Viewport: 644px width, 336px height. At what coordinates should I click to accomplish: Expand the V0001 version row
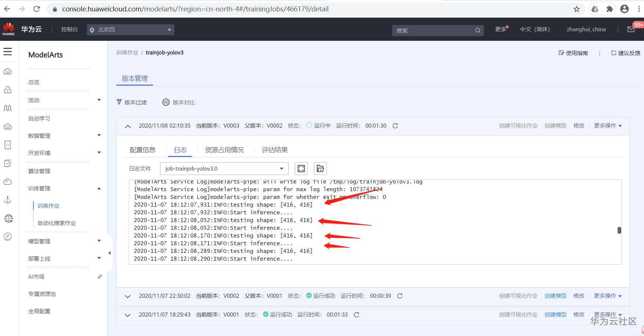(128, 315)
